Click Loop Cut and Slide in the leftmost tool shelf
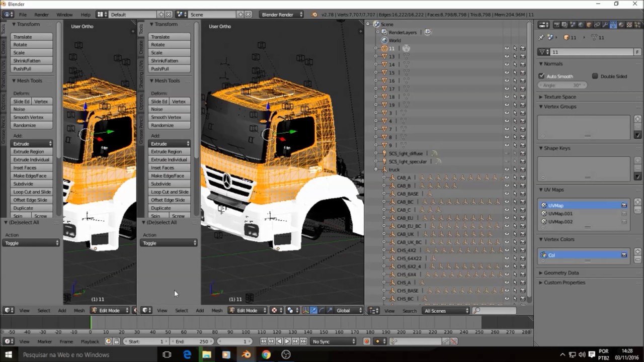 (x=32, y=192)
